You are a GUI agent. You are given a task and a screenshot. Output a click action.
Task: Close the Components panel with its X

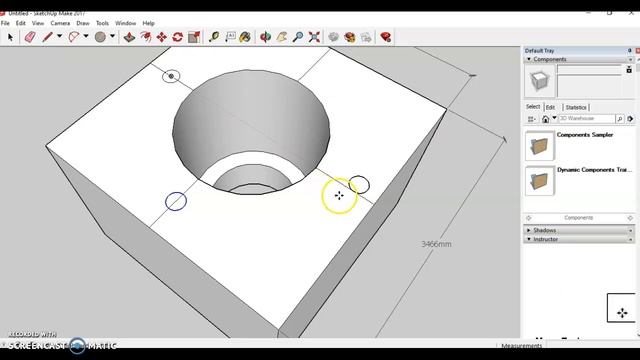coord(631,60)
